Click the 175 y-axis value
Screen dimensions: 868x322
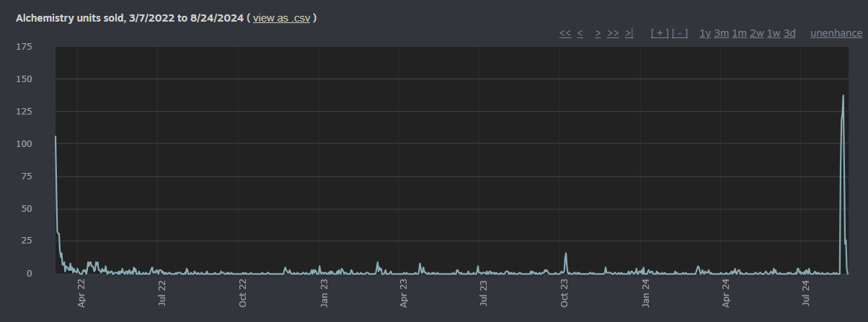pyautogui.click(x=24, y=47)
